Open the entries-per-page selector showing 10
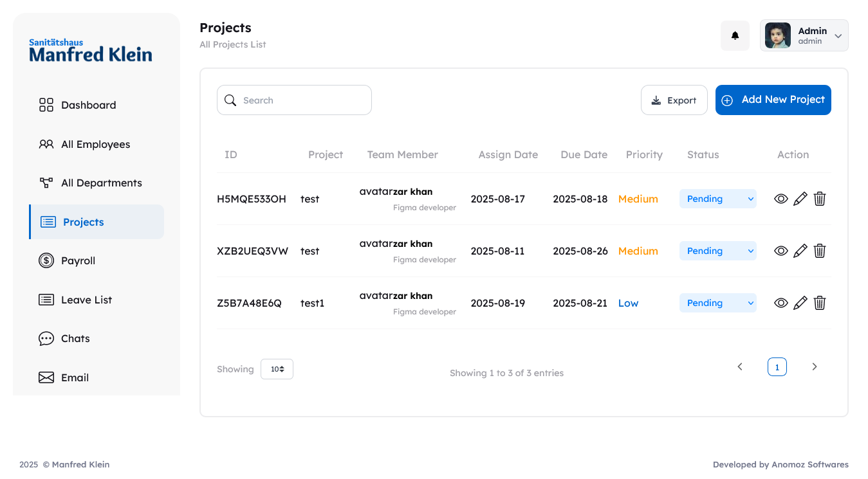 (277, 369)
